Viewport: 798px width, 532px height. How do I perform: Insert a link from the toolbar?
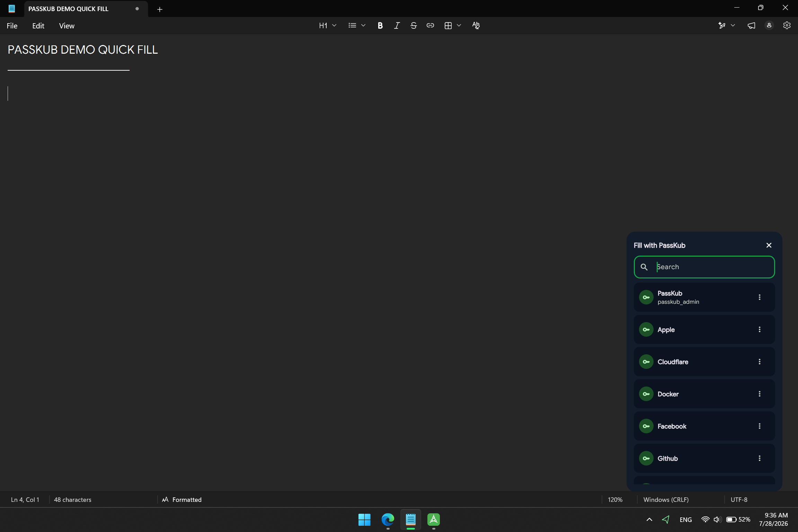click(x=430, y=26)
